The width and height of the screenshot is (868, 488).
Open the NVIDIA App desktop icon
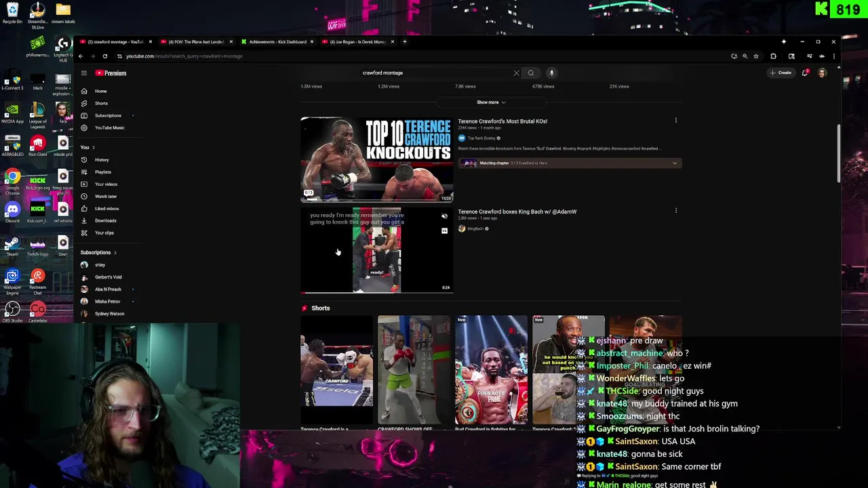12,113
